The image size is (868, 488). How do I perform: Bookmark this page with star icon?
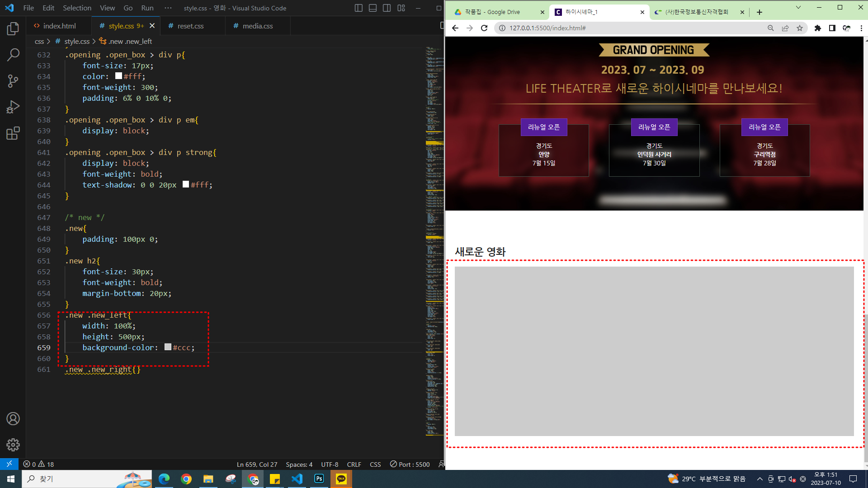click(x=800, y=28)
